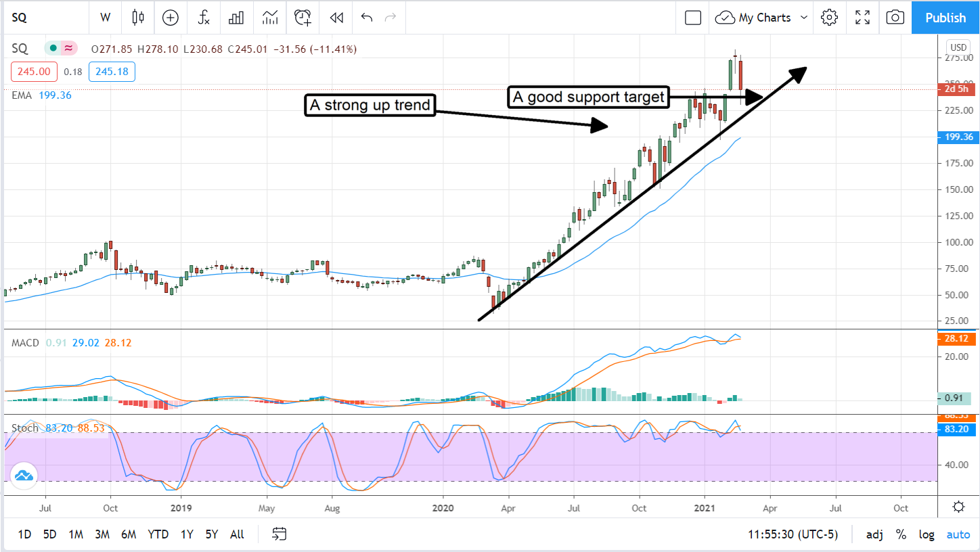Expand the My Charts dropdown
This screenshot has height=552, width=980.
pyautogui.click(x=804, y=18)
